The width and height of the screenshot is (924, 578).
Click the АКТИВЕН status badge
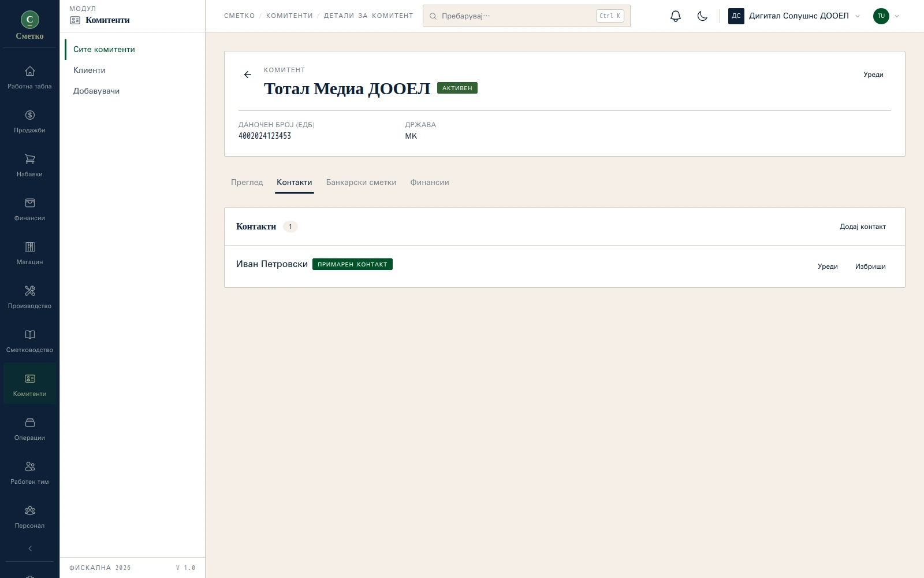coord(457,88)
